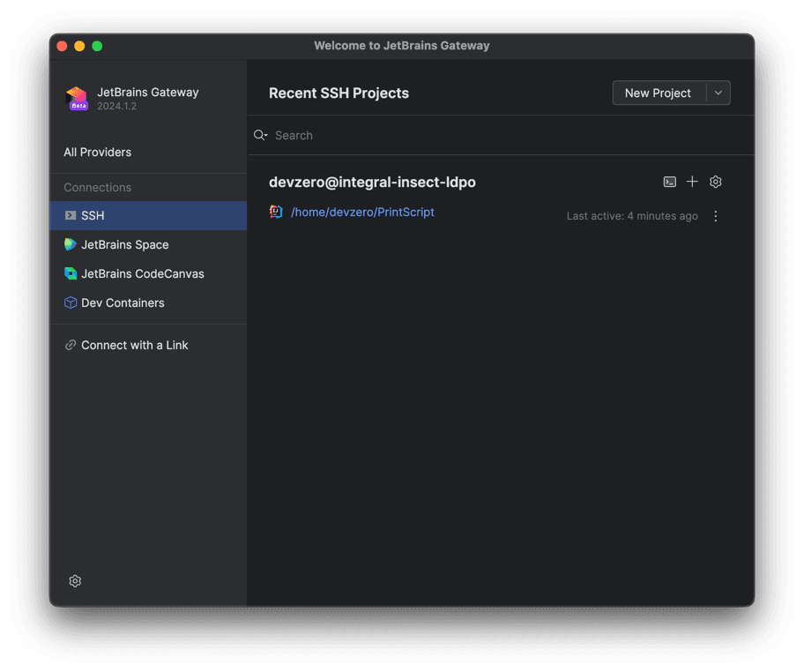
Task: Click the chain link icon
Action: pos(71,345)
